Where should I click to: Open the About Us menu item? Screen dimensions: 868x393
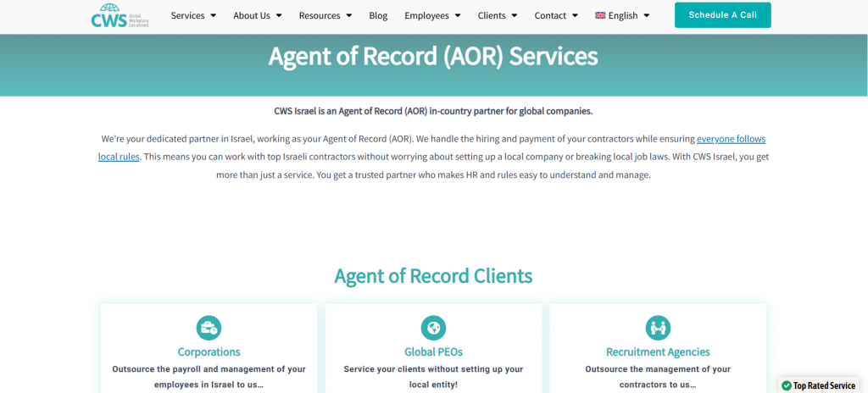coord(252,15)
